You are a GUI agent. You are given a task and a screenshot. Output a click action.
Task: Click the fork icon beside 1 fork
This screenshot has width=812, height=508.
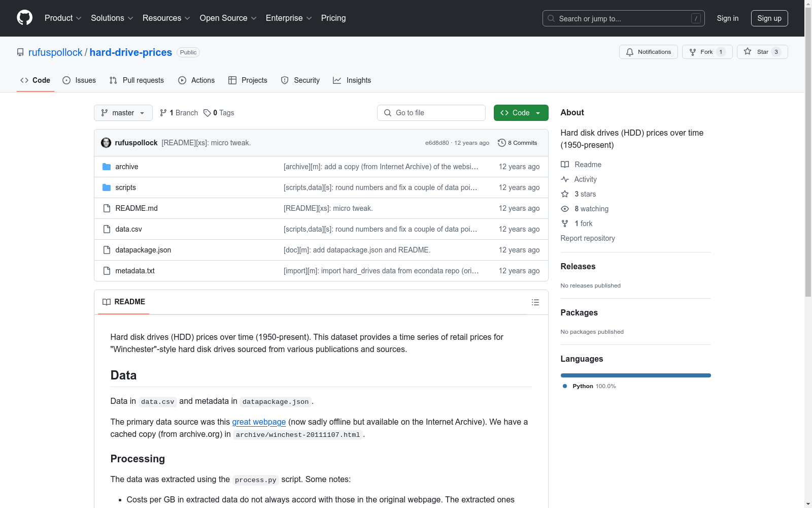click(565, 224)
